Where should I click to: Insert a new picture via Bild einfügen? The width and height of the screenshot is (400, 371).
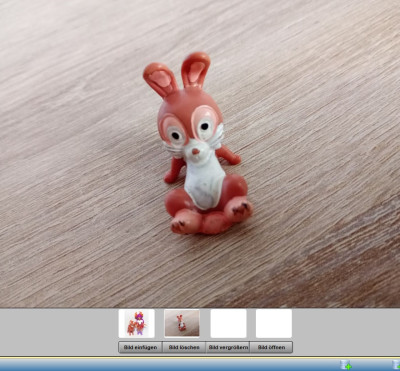pyautogui.click(x=140, y=347)
